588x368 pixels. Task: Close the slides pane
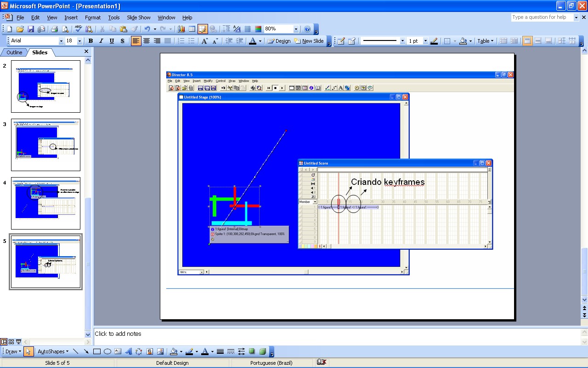(86, 52)
